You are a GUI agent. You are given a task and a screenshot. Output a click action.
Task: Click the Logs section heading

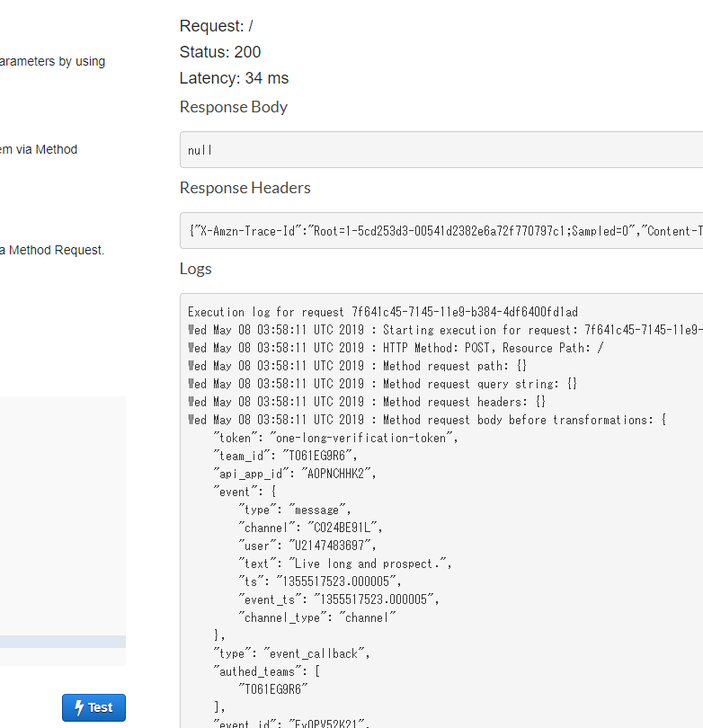pyautogui.click(x=196, y=268)
